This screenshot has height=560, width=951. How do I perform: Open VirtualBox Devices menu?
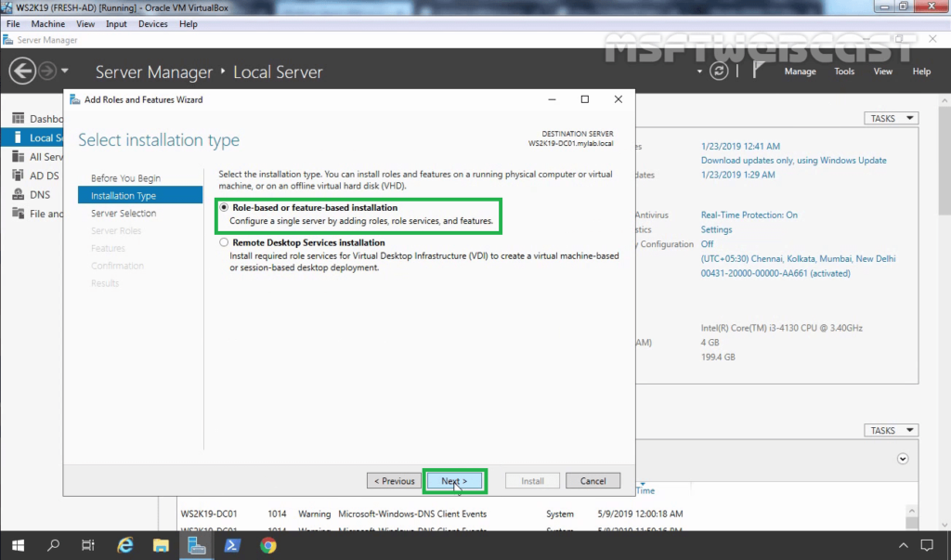coord(153,23)
